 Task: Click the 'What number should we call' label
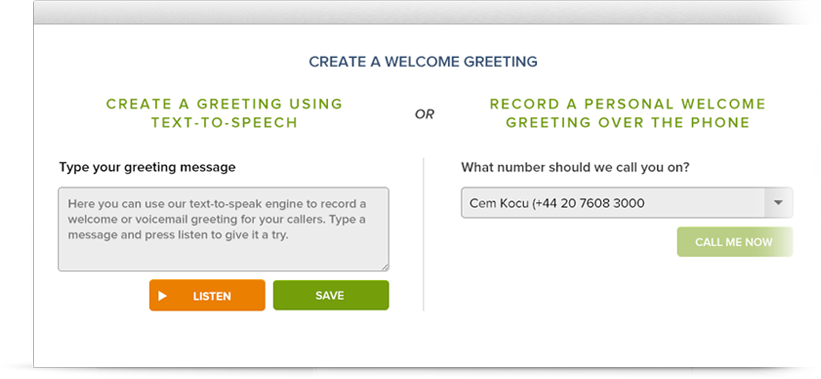tap(575, 168)
